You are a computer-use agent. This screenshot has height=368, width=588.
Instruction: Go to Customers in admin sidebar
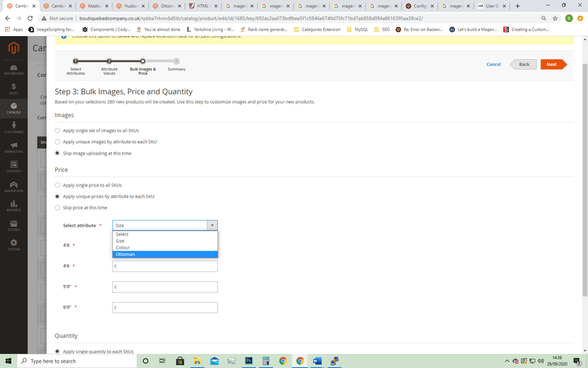(x=14, y=127)
